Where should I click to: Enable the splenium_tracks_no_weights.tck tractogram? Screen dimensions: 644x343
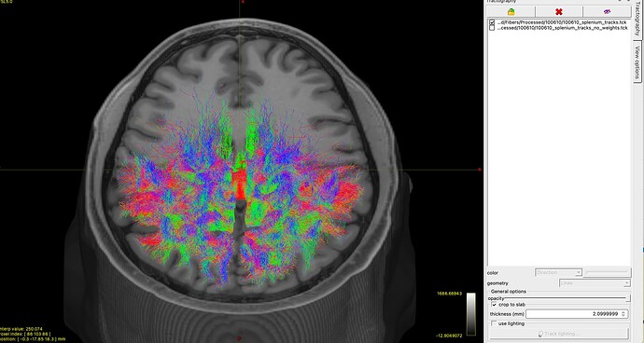[492, 28]
